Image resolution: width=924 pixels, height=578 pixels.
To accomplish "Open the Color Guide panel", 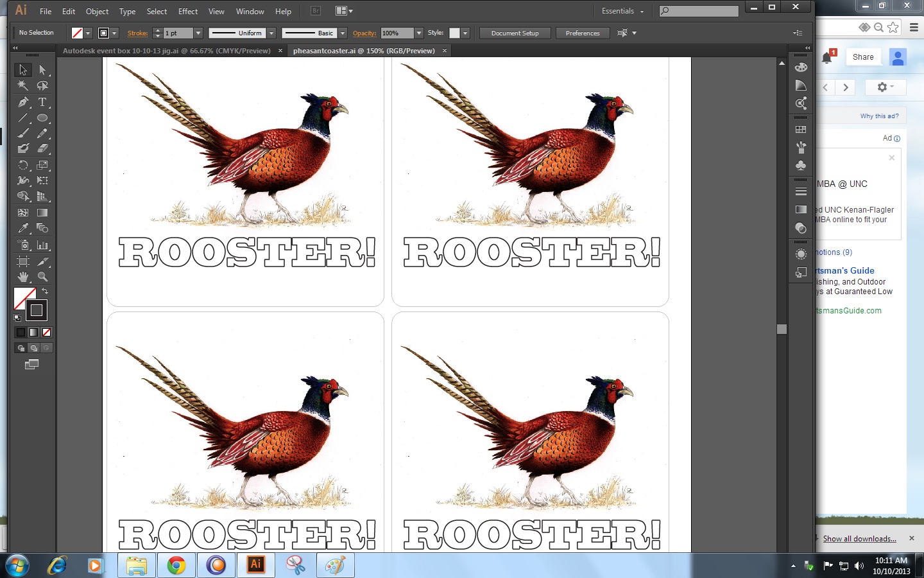I will click(801, 85).
